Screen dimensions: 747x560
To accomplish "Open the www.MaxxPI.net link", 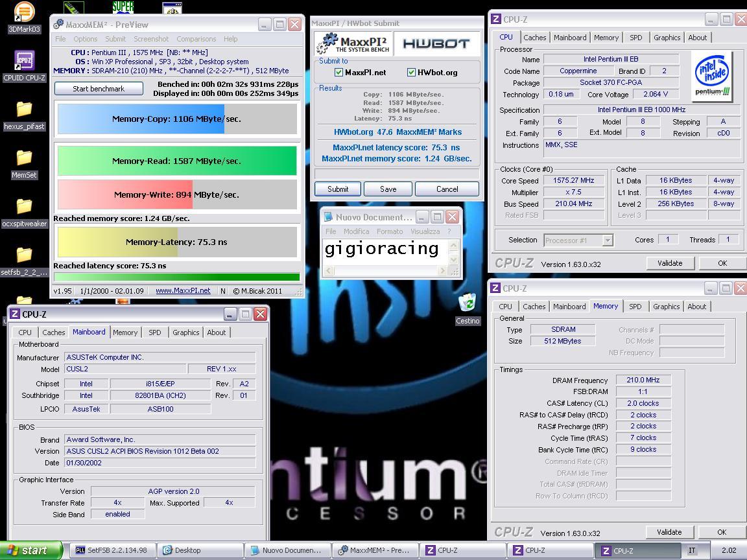I will [x=183, y=290].
